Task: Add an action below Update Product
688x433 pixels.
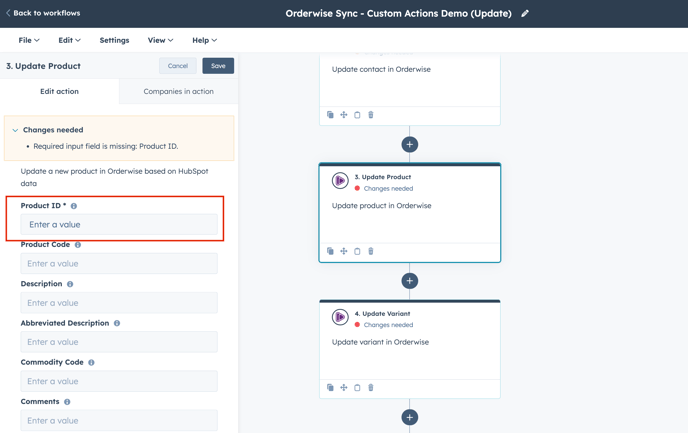Action: click(409, 281)
